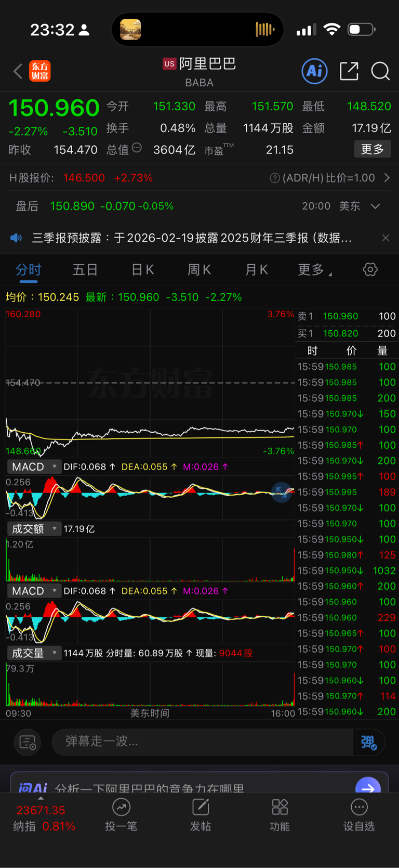
Task: Tap the 阿里巴巴 BABA stock title
Action: (199, 71)
